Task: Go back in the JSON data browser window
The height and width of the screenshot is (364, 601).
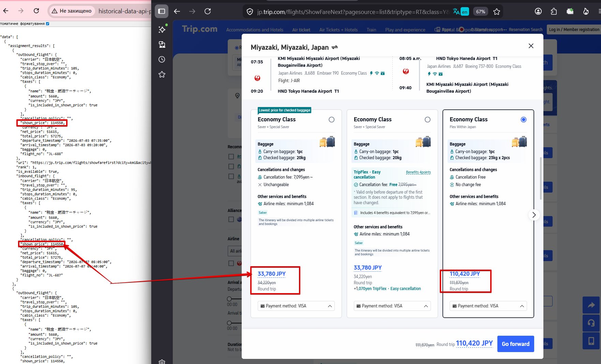Action: pos(6,11)
